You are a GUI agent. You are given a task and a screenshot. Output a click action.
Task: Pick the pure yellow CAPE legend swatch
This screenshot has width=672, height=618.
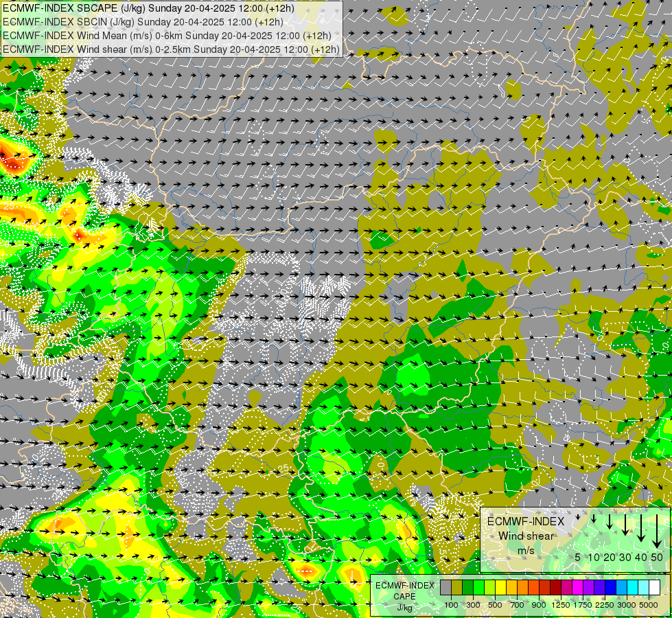pyautogui.click(x=500, y=588)
